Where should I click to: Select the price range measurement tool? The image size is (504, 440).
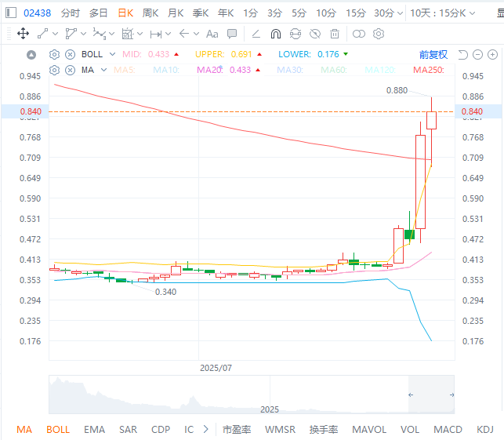coord(128,34)
